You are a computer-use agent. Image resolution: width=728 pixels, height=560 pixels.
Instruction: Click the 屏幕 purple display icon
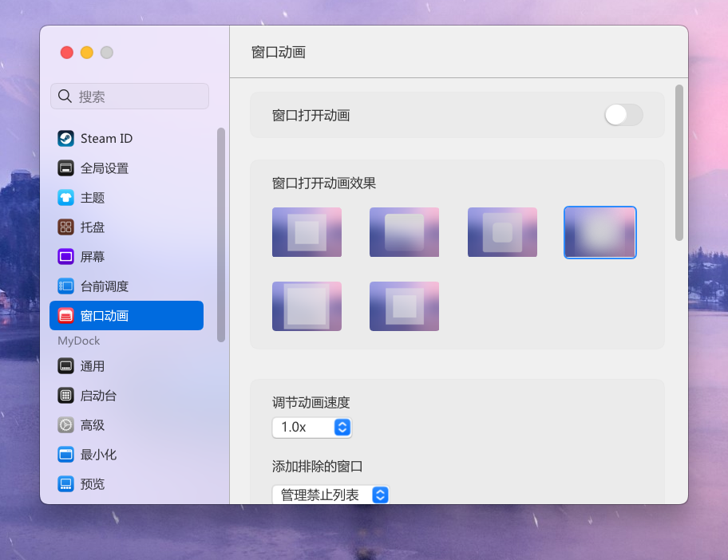click(x=65, y=257)
